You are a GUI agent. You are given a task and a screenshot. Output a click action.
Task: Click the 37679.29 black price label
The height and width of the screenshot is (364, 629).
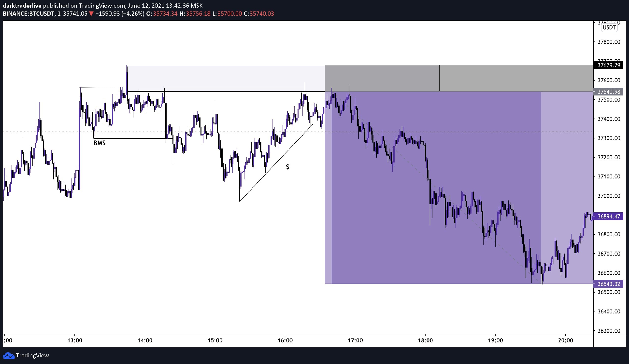pyautogui.click(x=609, y=65)
